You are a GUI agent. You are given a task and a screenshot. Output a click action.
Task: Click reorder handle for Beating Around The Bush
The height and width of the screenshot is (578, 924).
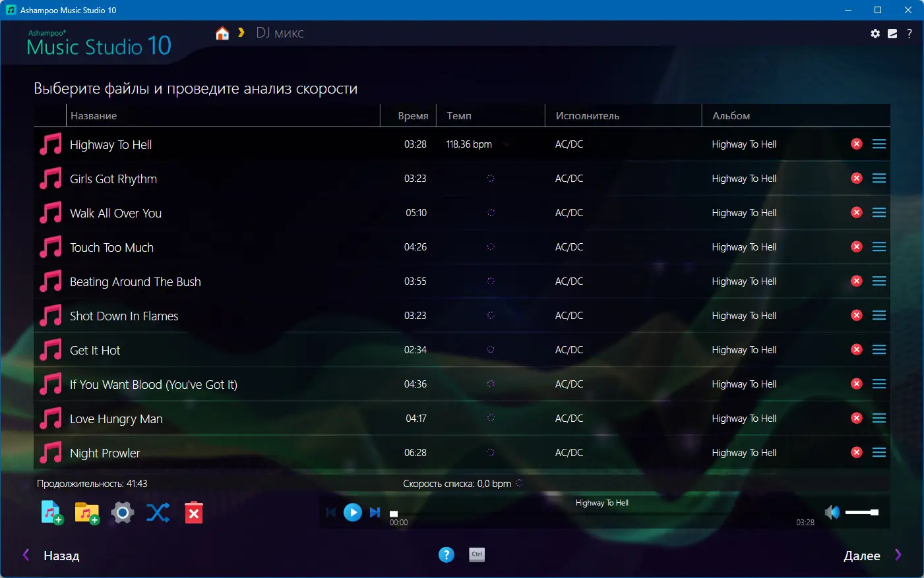879,281
